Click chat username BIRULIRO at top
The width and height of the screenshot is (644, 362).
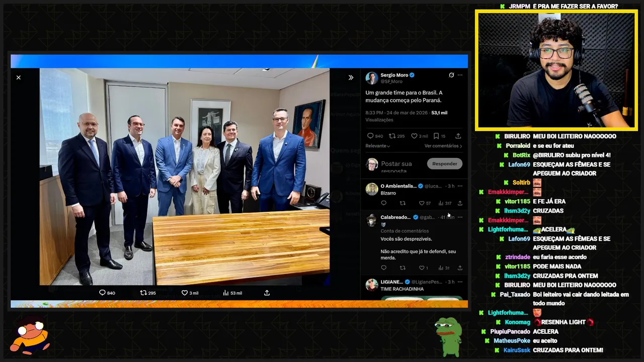517,136
